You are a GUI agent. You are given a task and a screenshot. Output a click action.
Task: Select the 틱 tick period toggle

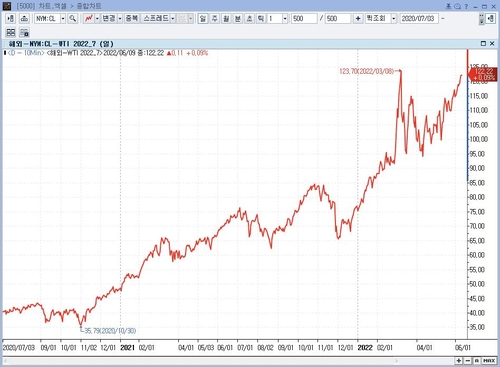point(261,18)
